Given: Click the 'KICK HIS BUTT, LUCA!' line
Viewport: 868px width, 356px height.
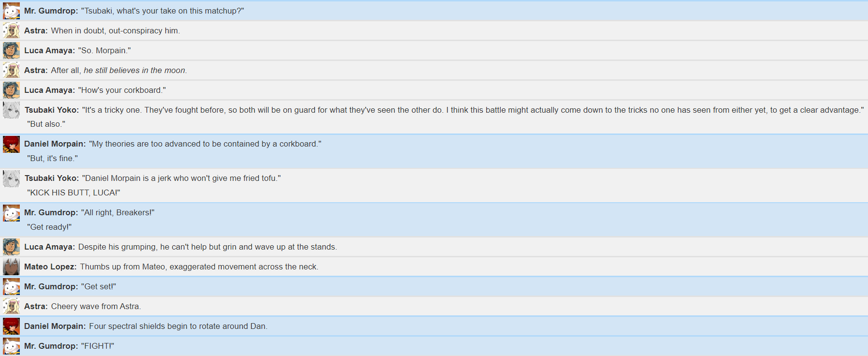Looking at the screenshot, I should 73,193.
